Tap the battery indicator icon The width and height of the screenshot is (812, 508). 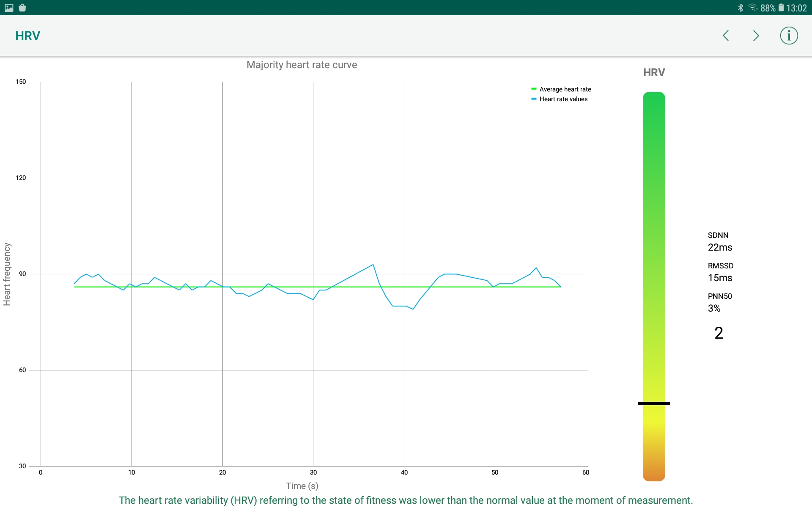(x=781, y=8)
